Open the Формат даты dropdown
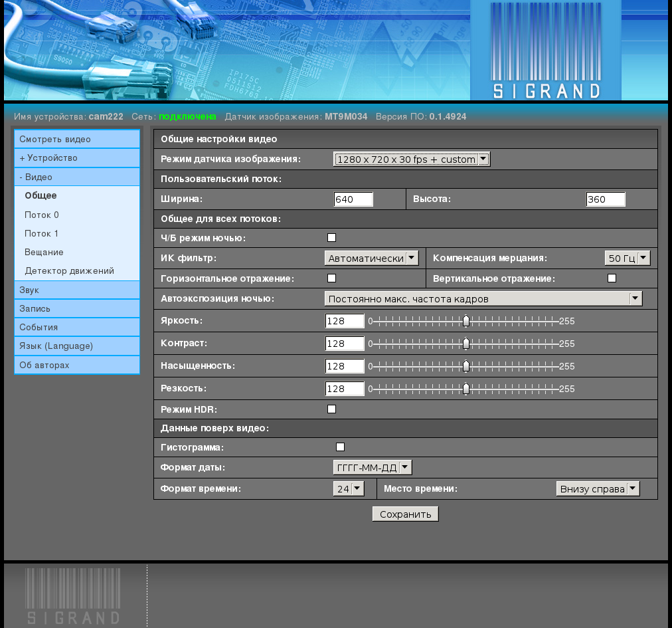Viewport: 672px width, 628px height. (373, 468)
